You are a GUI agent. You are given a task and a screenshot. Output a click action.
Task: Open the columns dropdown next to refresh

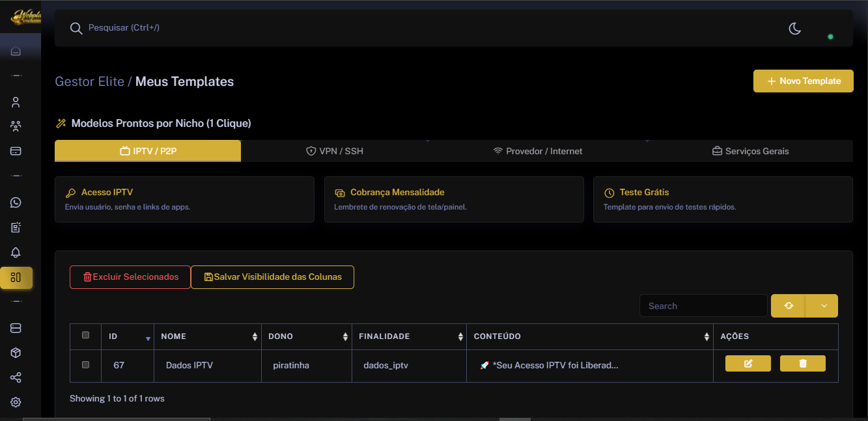(x=822, y=306)
